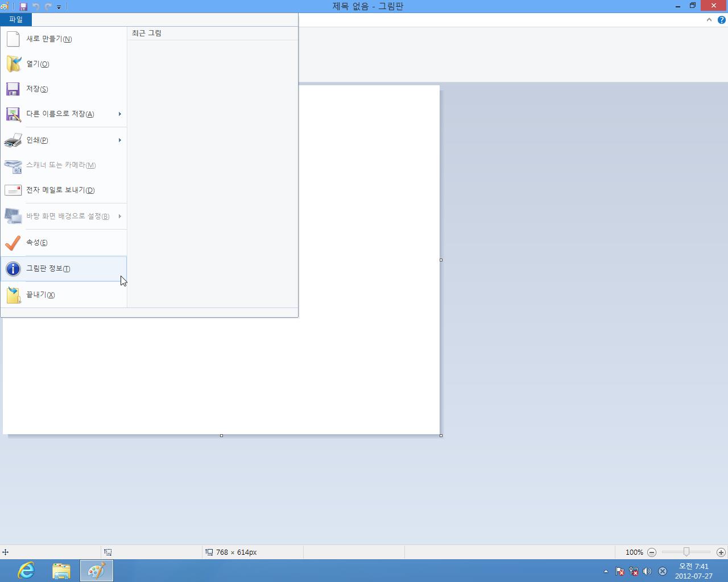
Task: Click the undo arrow in title bar
Action: 36,7
